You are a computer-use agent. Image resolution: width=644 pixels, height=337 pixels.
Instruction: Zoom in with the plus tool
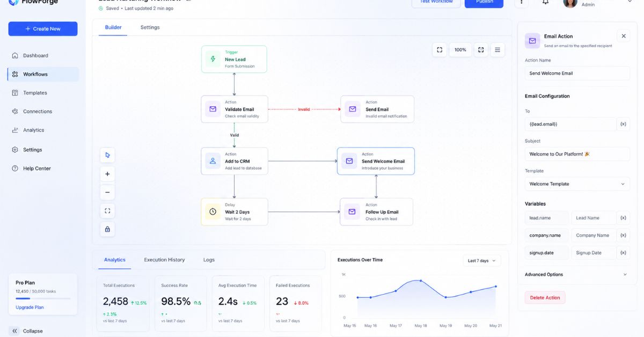[x=107, y=174]
